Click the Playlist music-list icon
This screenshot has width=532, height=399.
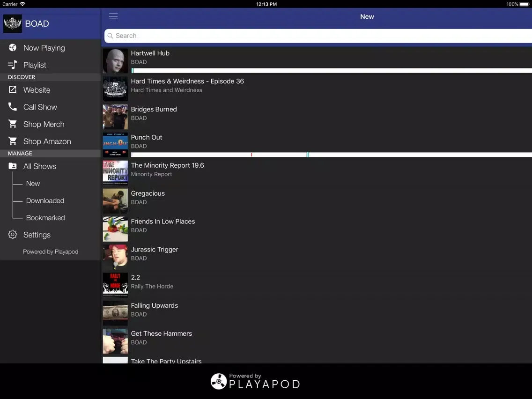coord(13,65)
